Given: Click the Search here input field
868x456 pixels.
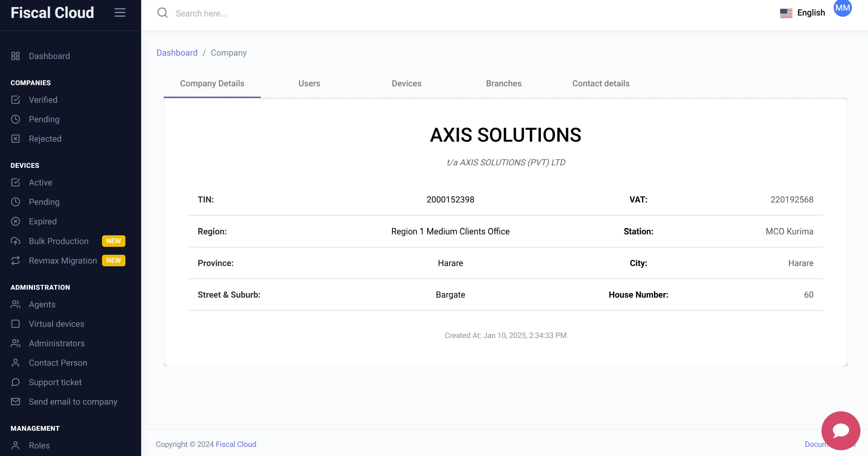Looking at the screenshot, I should click(x=201, y=13).
